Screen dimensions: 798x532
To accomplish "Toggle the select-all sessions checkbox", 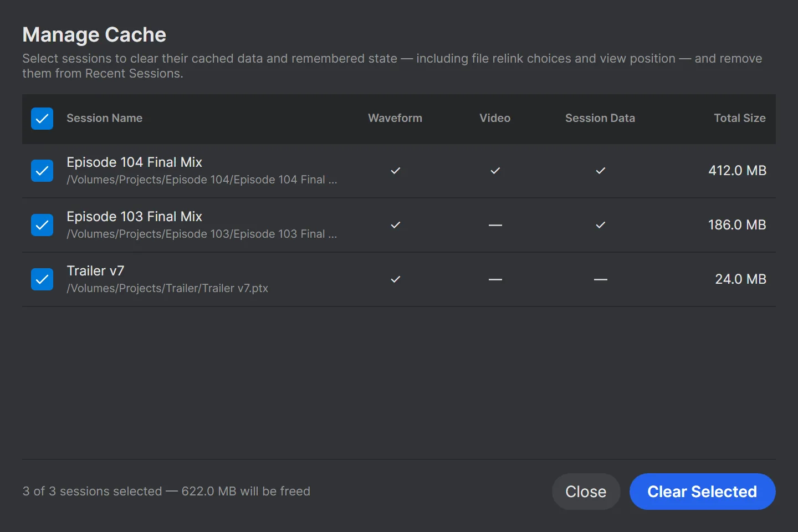I will (42, 119).
